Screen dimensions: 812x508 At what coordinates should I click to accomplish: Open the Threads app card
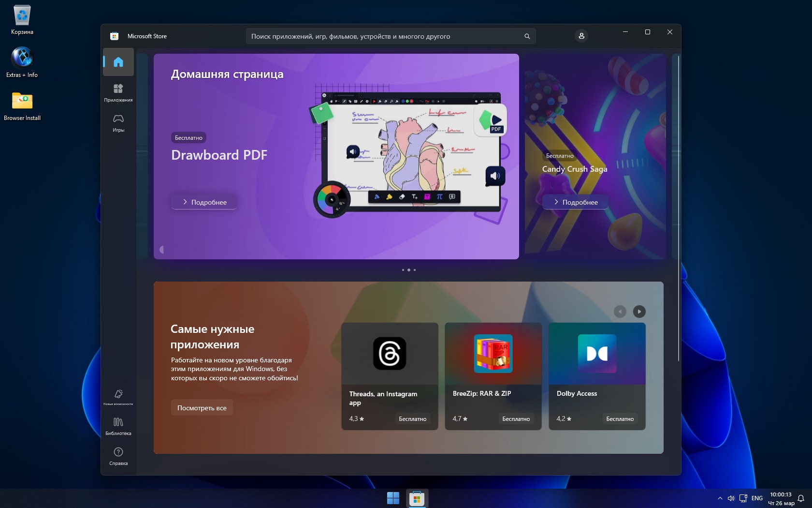390,376
